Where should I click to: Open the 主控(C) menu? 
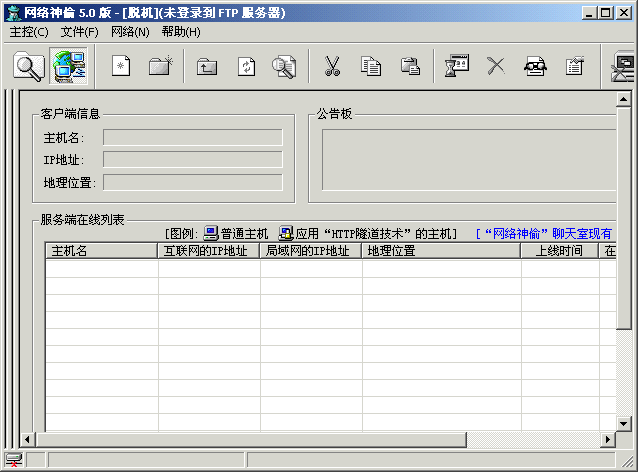[x=28, y=32]
